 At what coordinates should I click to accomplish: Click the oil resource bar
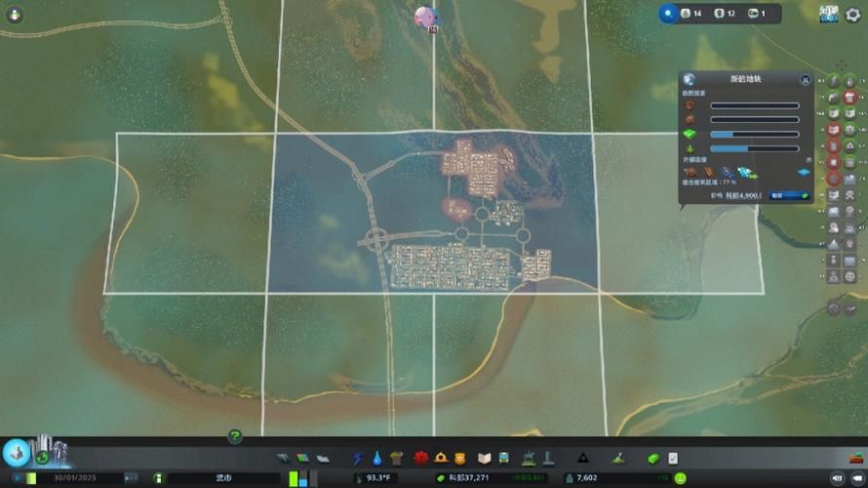755,105
